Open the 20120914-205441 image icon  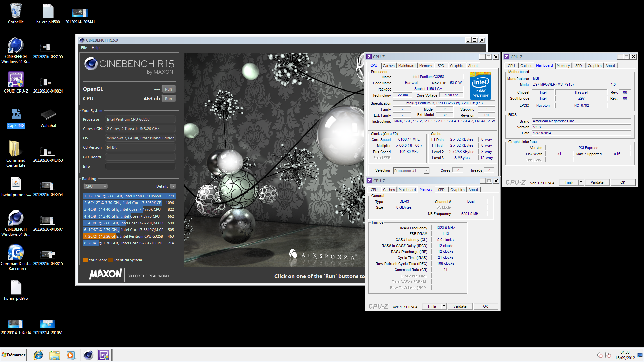click(x=80, y=13)
